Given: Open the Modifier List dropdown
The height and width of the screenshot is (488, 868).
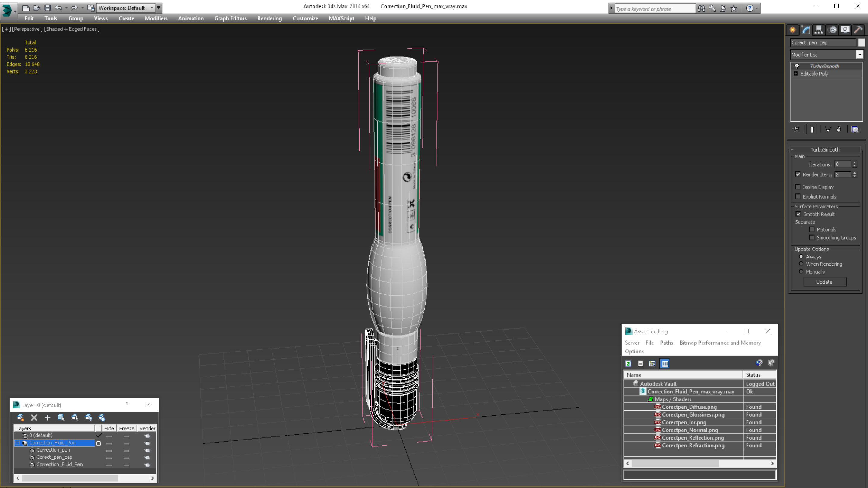Looking at the screenshot, I should point(860,55).
